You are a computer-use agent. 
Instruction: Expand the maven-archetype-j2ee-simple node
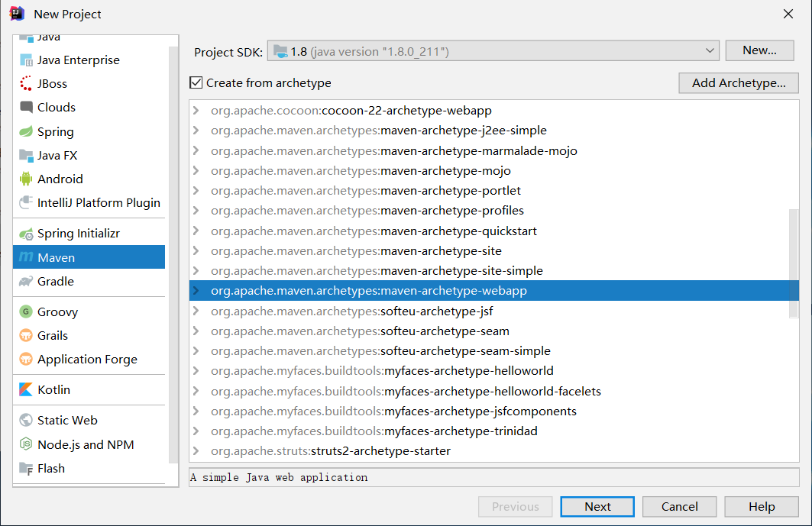pyautogui.click(x=196, y=131)
